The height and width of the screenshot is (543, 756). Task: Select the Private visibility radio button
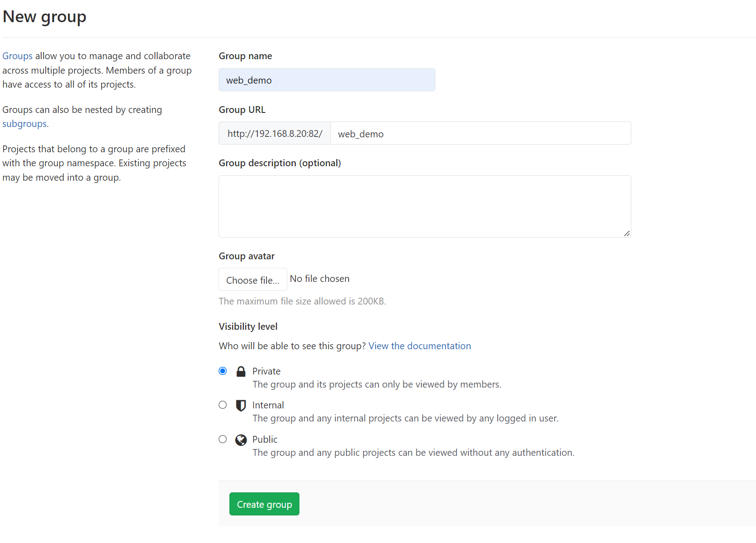[x=223, y=371]
